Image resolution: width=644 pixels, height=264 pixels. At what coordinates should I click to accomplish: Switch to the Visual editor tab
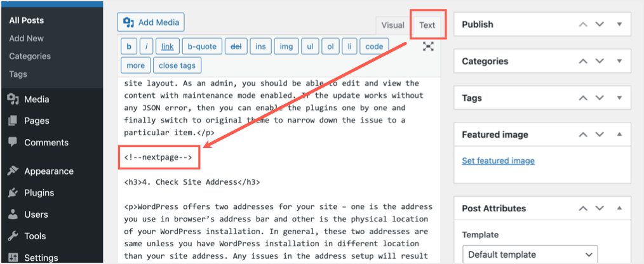(x=392, y=25)
